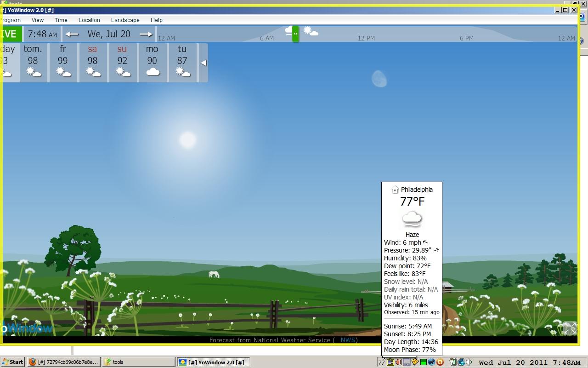This screenshot has height=368, width=588.
Task: Click the wind direction arrow
Action: (x=425, y=242)
